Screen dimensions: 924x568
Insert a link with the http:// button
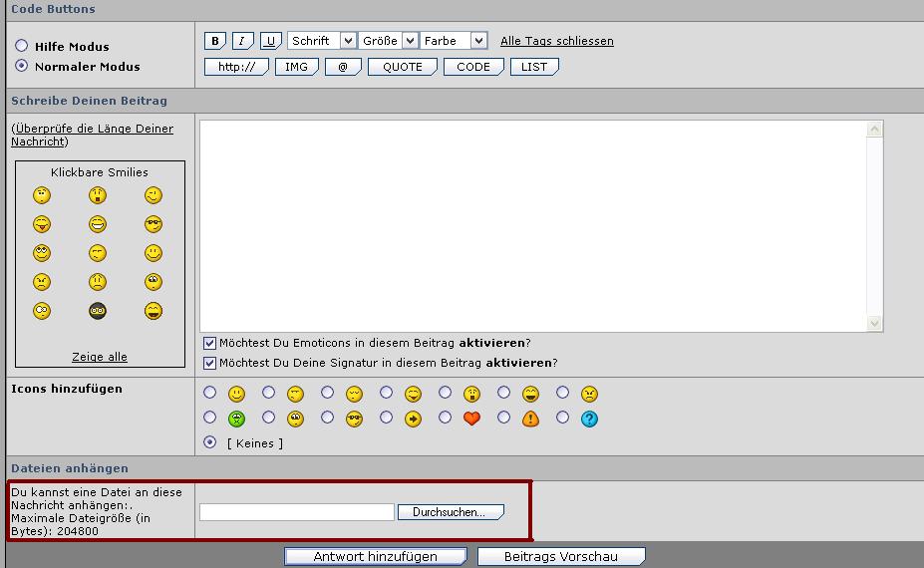[x=236, y=67]
